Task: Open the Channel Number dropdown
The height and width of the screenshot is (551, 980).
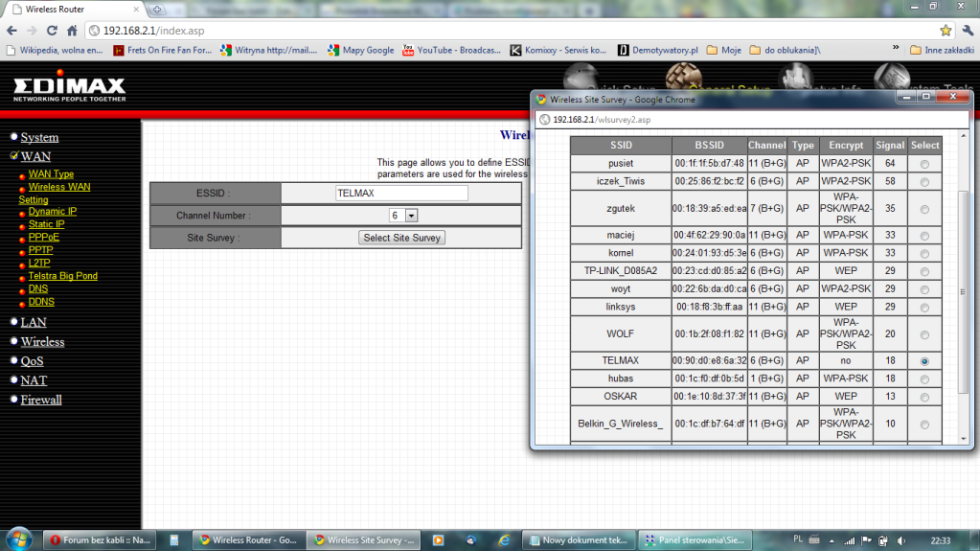Action: pos(411,216)
